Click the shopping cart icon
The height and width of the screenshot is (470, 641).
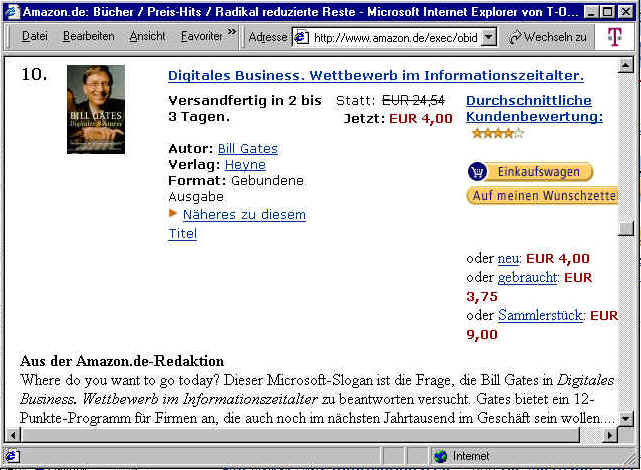(x=477, y=172)
